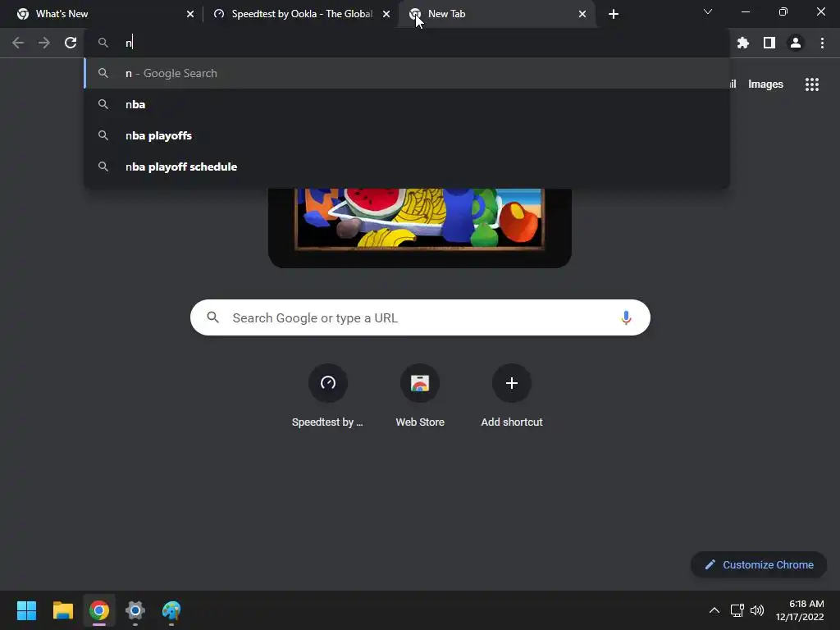Reload the current page
Screen dimensions: 840x630
point(71,43)
